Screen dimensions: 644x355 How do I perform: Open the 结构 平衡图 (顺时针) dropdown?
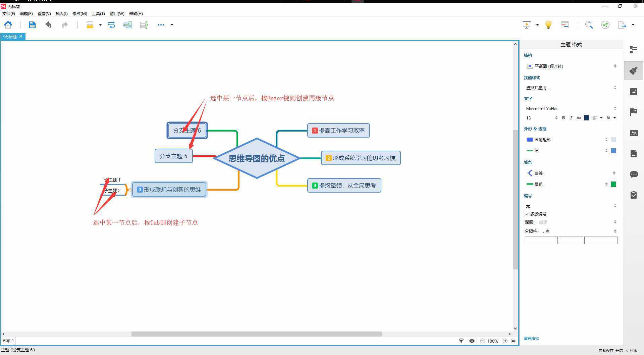[x=571, y=66]
